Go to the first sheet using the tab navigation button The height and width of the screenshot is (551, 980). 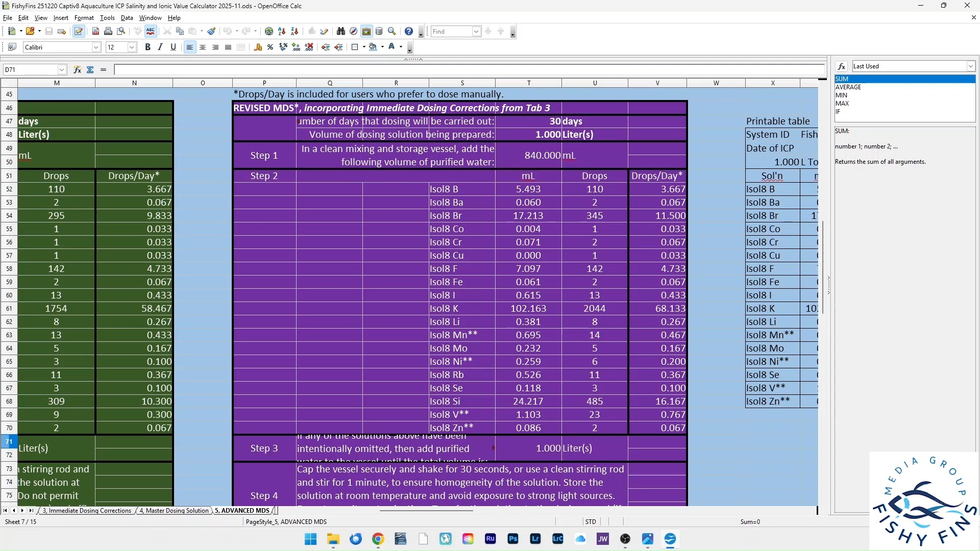(5, 510)
